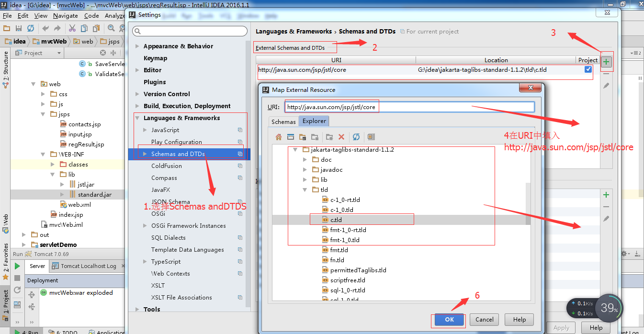Viewport: 644px width, 334px height.
Task: Expand jstl.jar in the project tree
Action: (62, 184)
